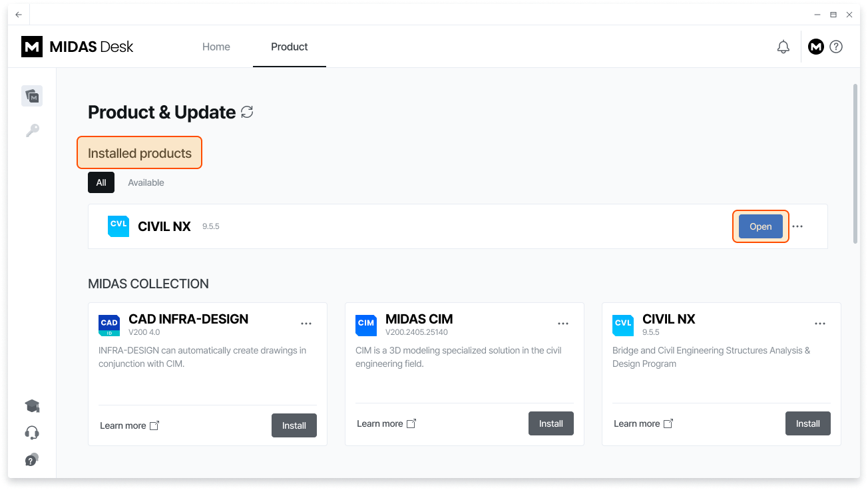Maximize the MIDAS Desk window
Screen dimensions: 868x490
(x=833, y=14)
